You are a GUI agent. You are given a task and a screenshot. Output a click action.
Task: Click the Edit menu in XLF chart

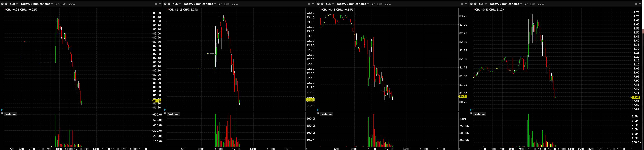click(x=533, y=4)
